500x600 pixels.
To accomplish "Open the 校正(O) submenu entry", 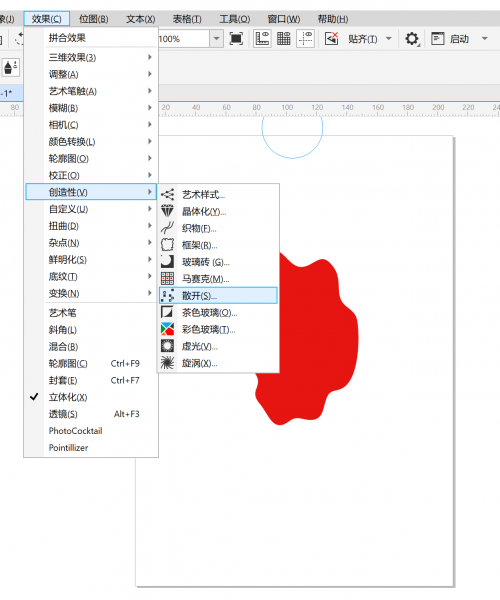I will coord(91,175).
